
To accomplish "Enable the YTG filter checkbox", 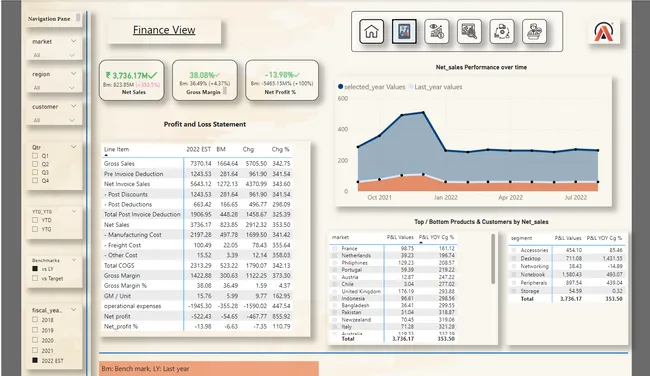I will coord(35,229).
